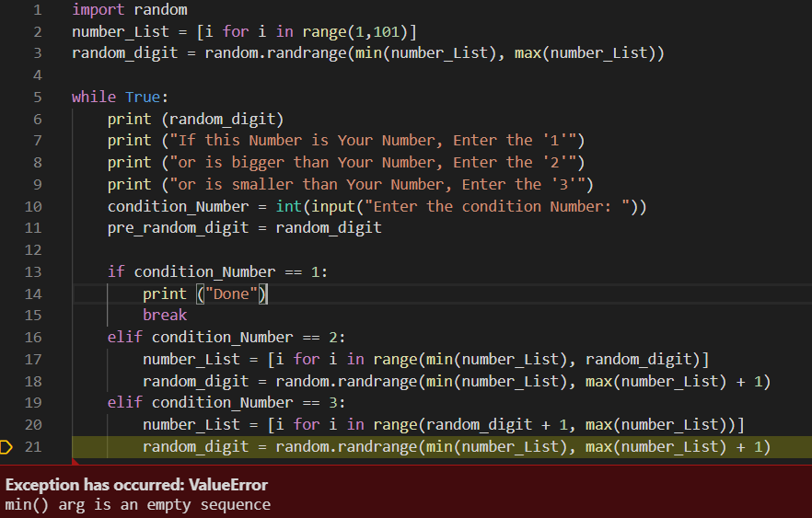This screenshot has width=812, height=518.
Task: Click 'random.randrange' on highlighted line 21
Action: pos(346,447)
